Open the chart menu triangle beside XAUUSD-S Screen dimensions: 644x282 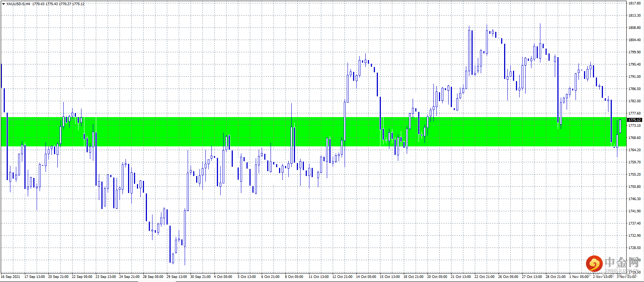coord(3,4)
